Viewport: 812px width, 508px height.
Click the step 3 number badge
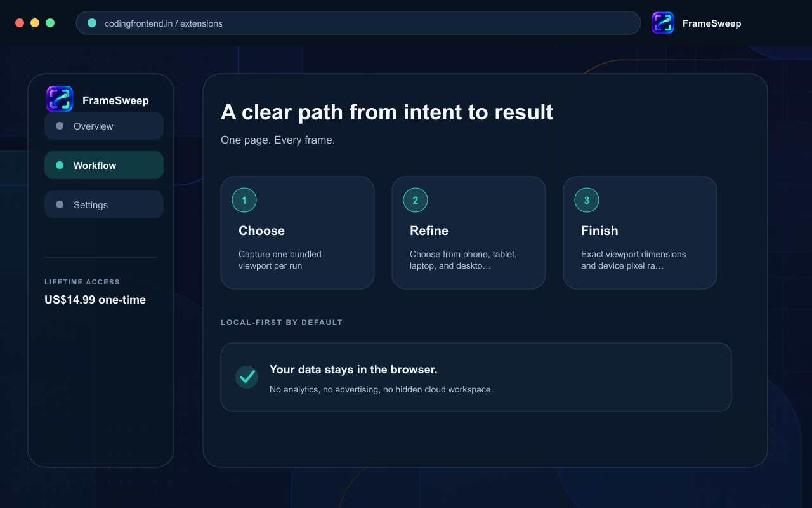coord(587,200)
